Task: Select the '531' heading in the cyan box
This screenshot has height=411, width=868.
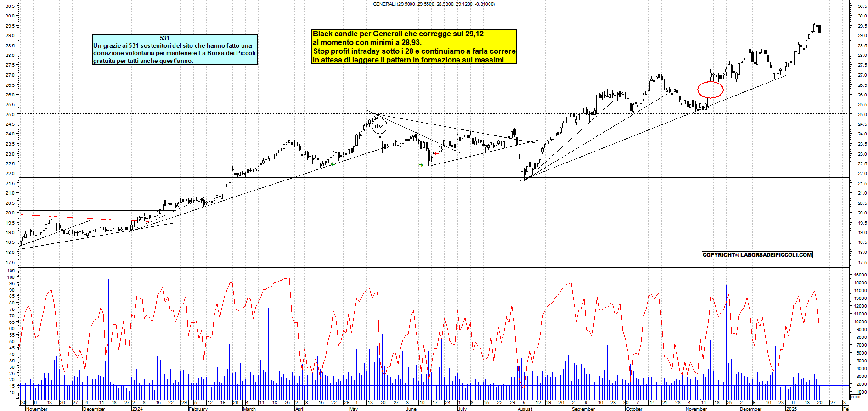Action: [164, 39]
